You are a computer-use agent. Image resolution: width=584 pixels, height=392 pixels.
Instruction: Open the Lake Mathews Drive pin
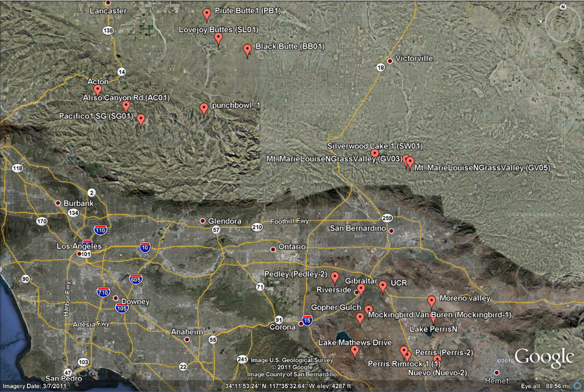point(355,350)
